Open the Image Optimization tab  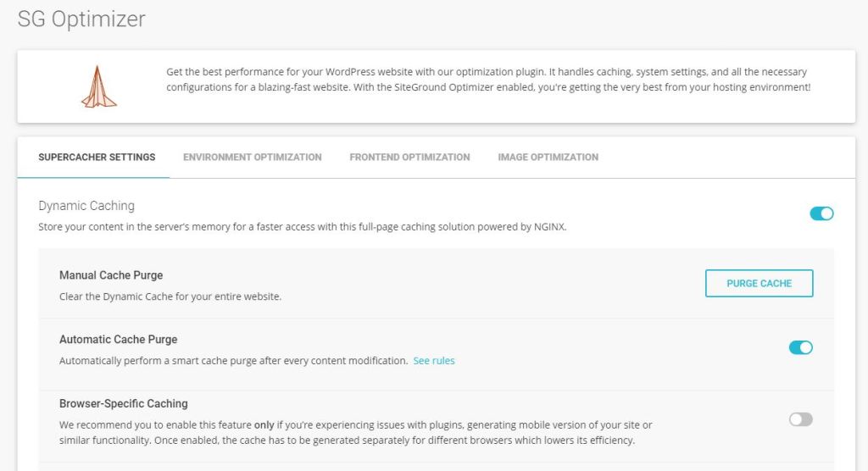pyautogui.click(x=548, y=158)
